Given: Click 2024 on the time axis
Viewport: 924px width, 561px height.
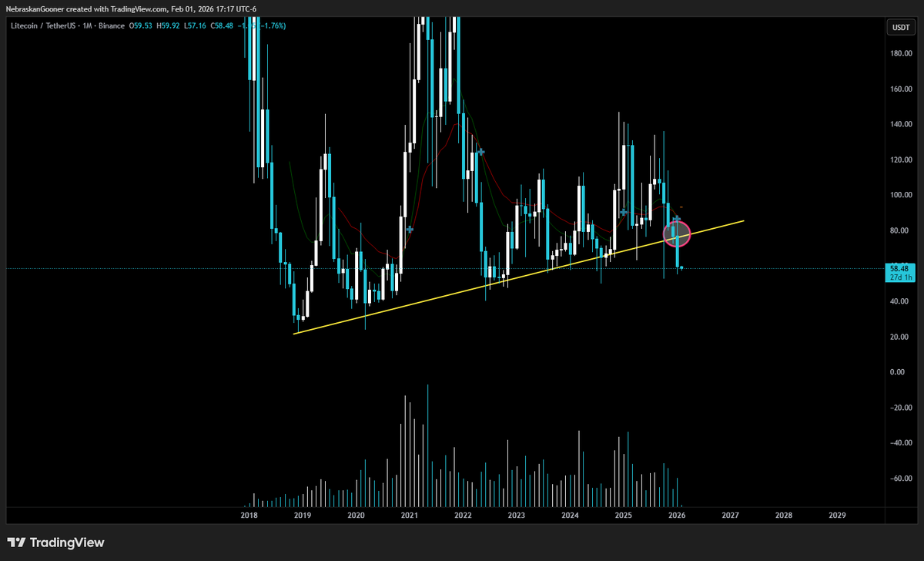Looking at the screenshot, I should (570, 515).
